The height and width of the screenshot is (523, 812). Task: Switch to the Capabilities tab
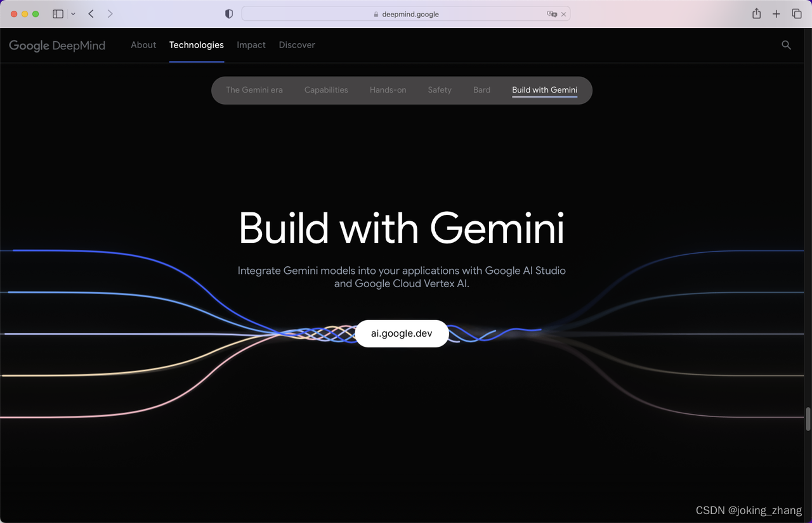pyautogui.click(x=326, y=90)
